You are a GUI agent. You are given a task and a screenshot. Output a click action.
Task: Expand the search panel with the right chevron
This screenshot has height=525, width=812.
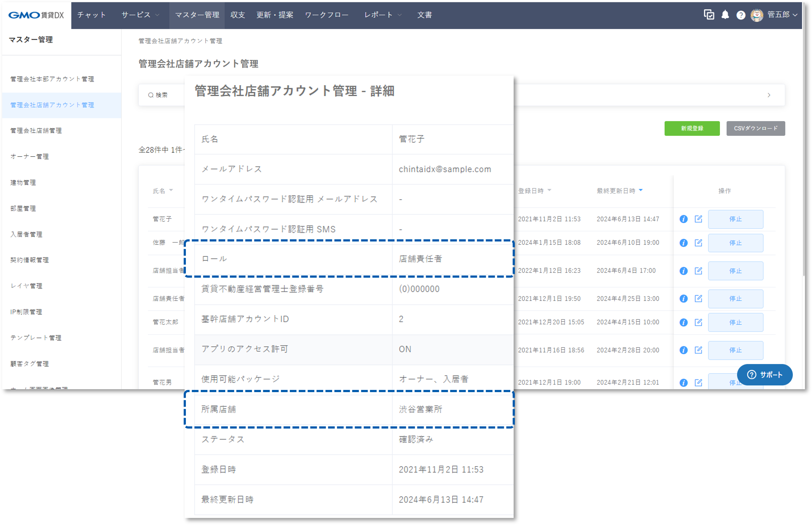(x=769, y=95)
